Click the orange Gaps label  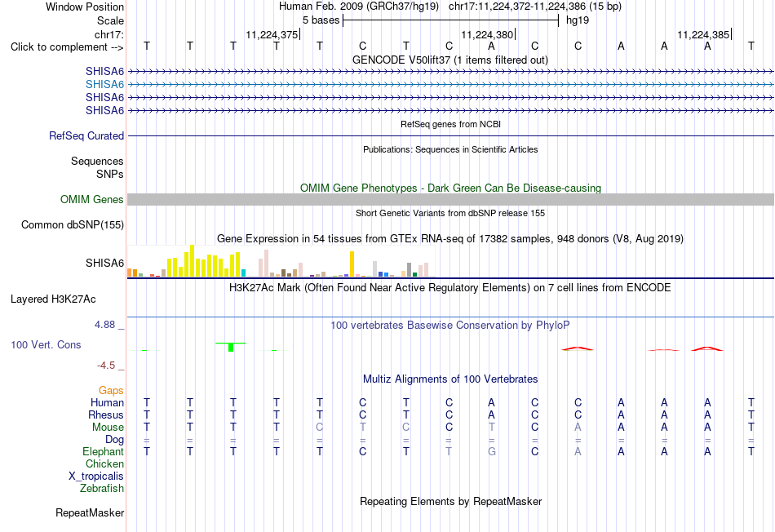coord(111,391)
